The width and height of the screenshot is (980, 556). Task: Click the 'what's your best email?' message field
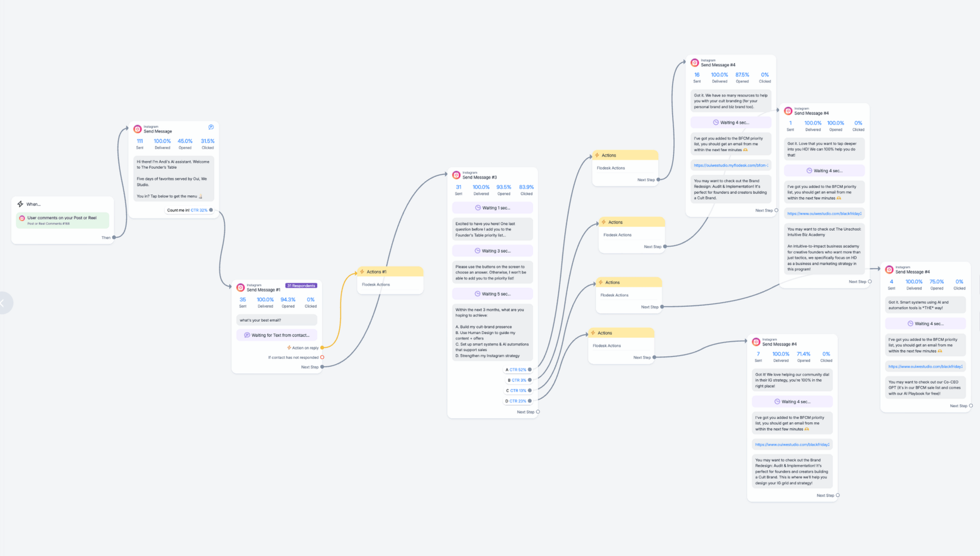click(276, 320)
